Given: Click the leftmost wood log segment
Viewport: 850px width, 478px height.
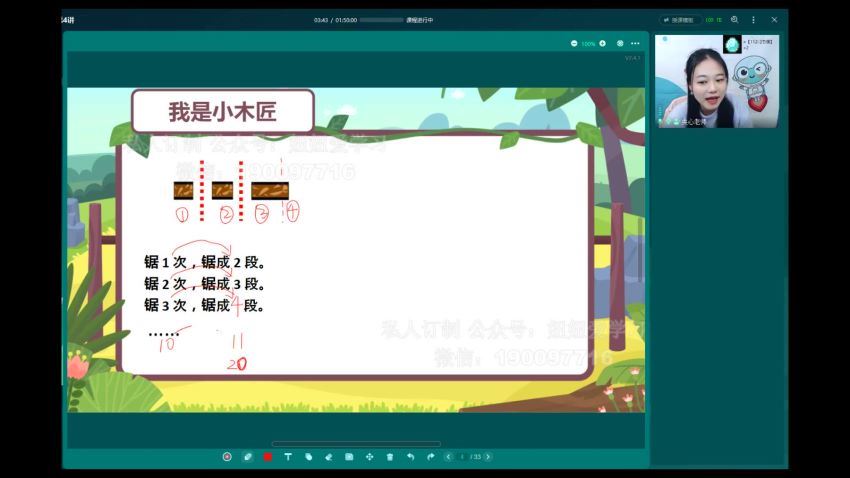Looking at the screenshot, I should 183,191.
